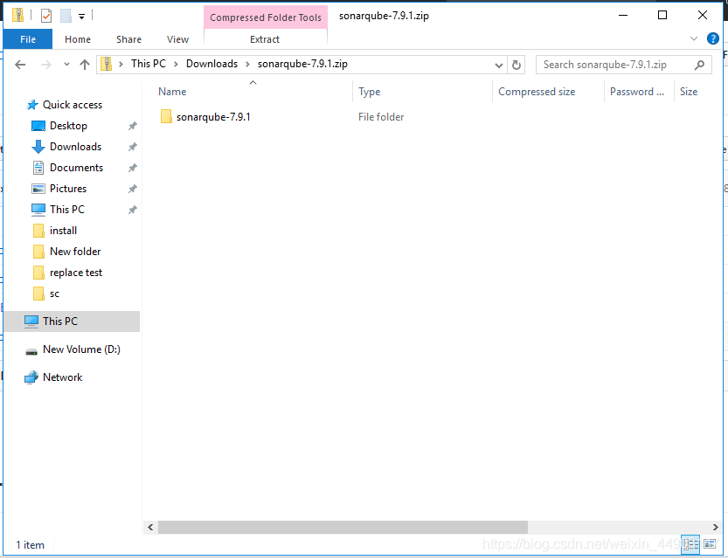The width and height of the screenshot is (728, 560).
Task: Open Help with the question mark icon
Action: [712, 38]
